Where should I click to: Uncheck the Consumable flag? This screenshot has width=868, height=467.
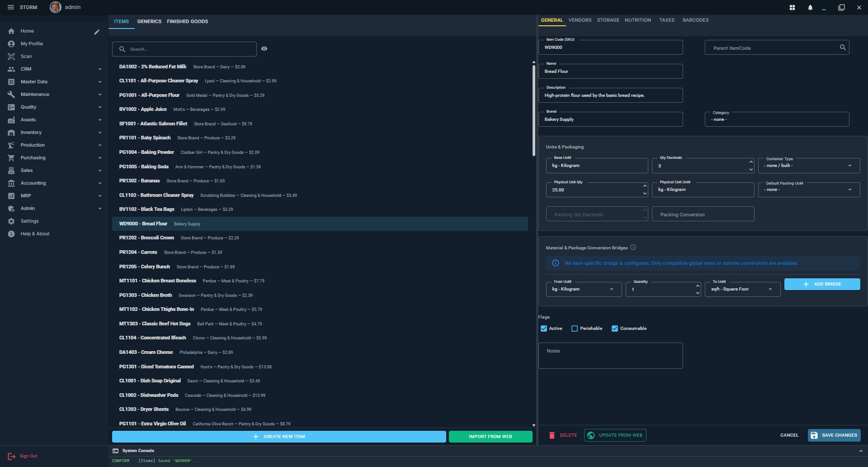click(x=615, y=329)
